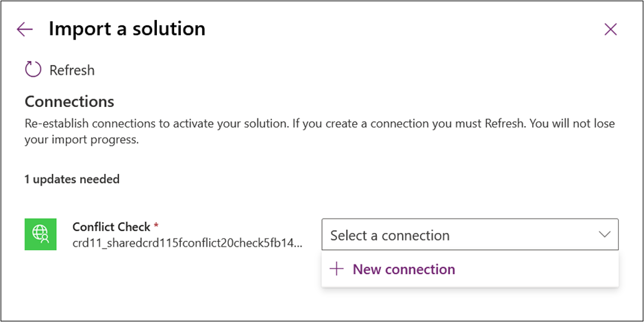Click the Import a solution title
This screenshot has height=322, width=644.
127,29
